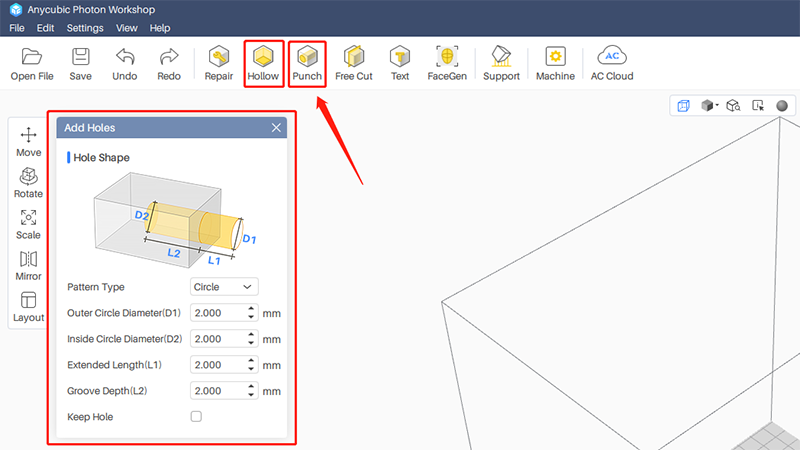The width and height of the screenshot is (800, 450).
Task: Open Machine settings
Action: pos(555,64)
